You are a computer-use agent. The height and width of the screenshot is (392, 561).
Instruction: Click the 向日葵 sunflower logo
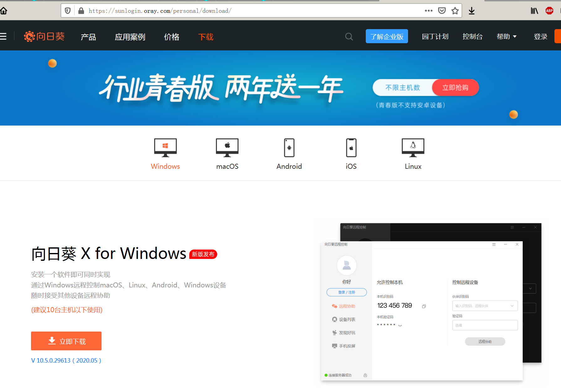[x=44, y=37]
